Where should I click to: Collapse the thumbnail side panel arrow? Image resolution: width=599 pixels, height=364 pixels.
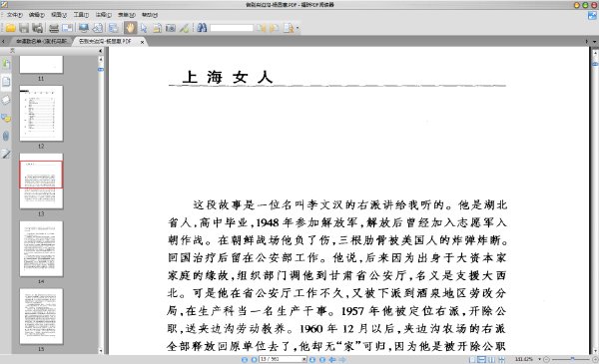(x=101, y=51)
